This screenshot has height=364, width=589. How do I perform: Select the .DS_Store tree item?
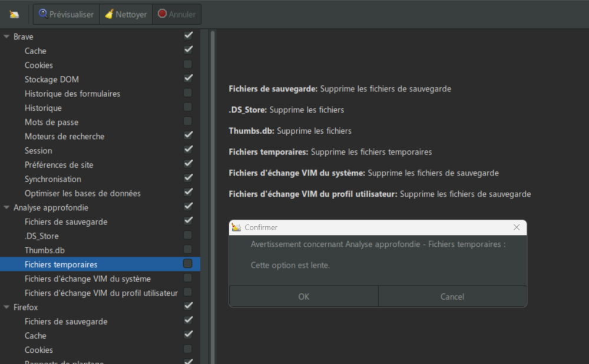pos(41,236)
